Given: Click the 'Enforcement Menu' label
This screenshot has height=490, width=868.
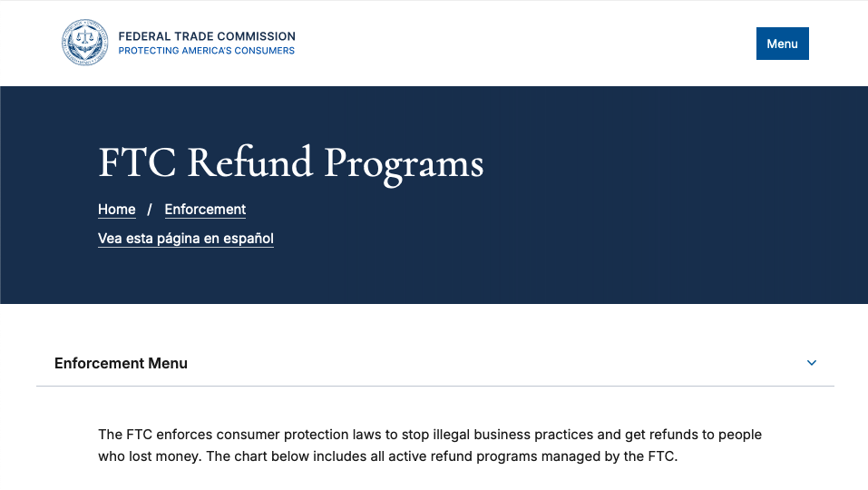Looking at the screenshot, I should click(x=121, y=363).
